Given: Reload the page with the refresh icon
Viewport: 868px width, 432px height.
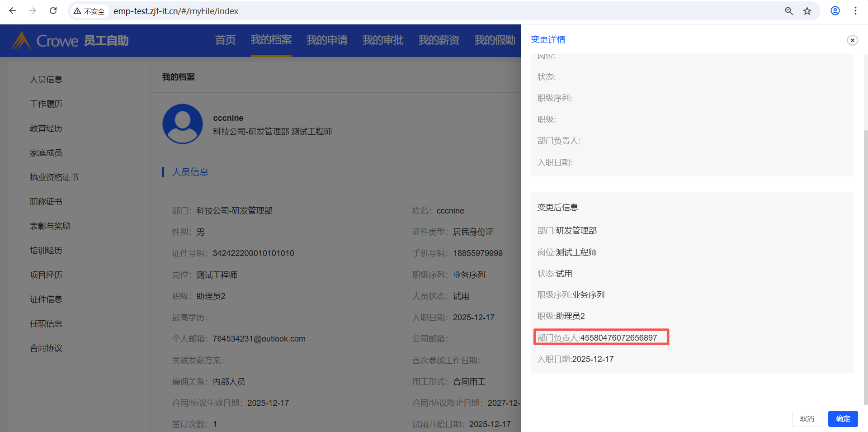Looking at the screenshot, I should [x=53, y=11].
